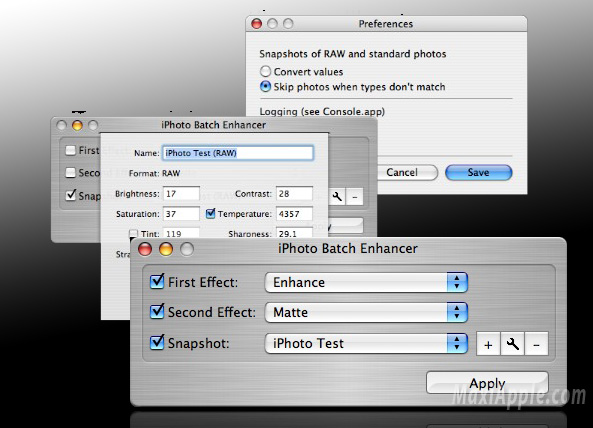Uncheck the Second Effect checkbox in front window

(x=157, y=312)
